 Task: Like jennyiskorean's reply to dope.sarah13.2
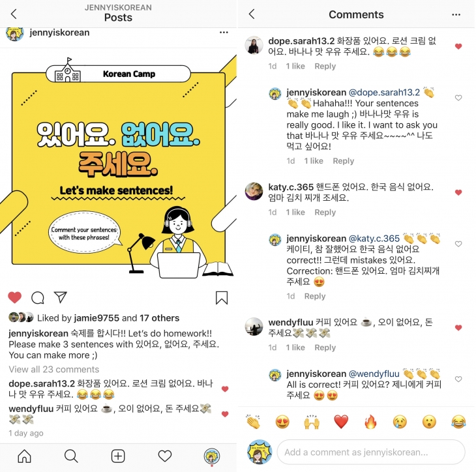(x=458, y=98)
